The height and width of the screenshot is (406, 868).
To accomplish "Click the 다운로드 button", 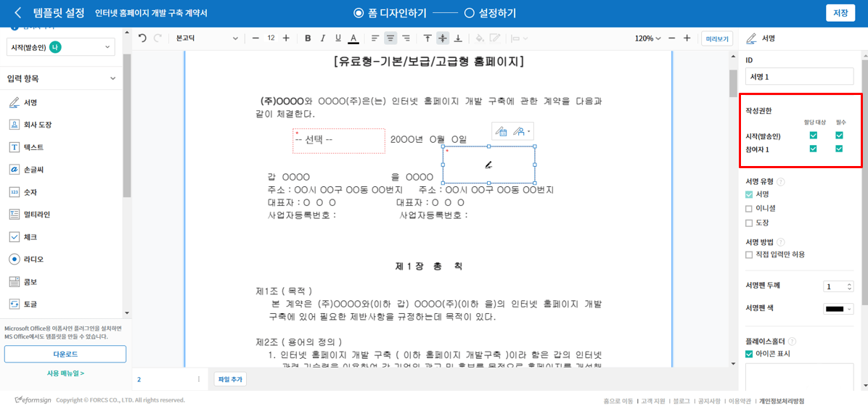I will [x=65, y=354].
